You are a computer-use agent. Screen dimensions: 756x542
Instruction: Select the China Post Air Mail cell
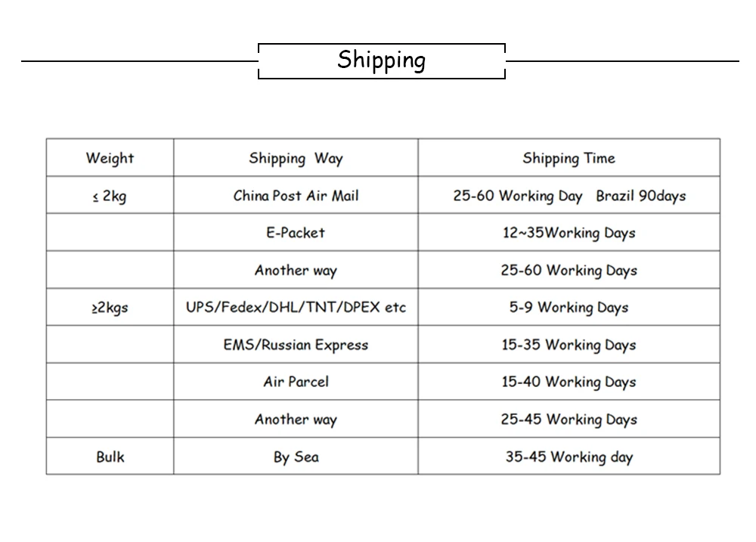tap(296, 196)
